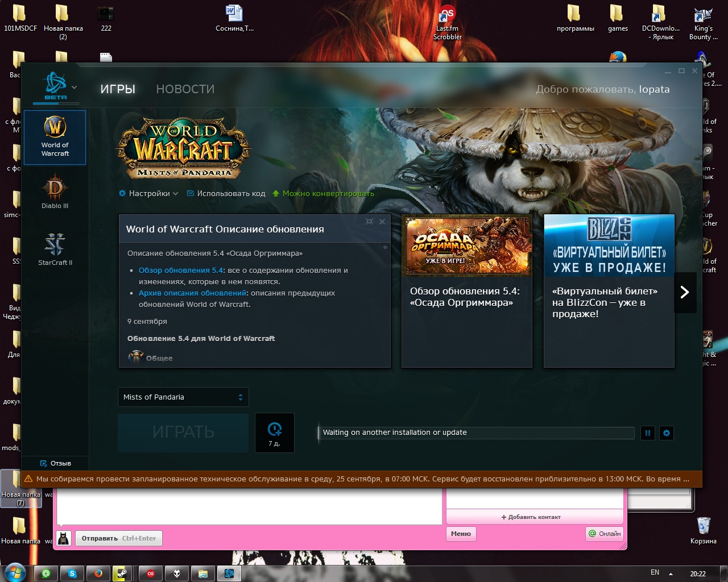Open the Осада Оргриммара news card
Image resolution: width=728 pixels, height=582 pixels.
pos(467,291)
